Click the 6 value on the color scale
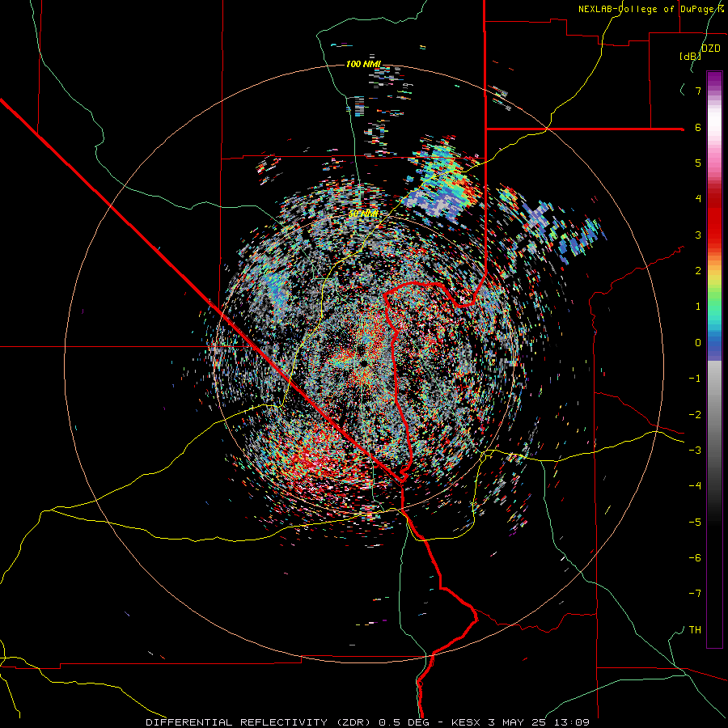The width and height of the screenshot is (728, 728). point(698,127)
